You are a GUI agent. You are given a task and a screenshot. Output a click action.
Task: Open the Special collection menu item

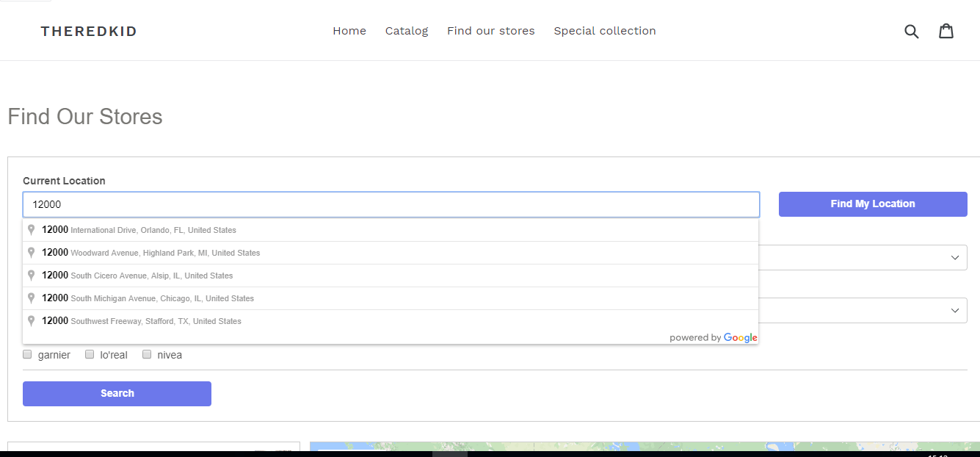[605, 31]
